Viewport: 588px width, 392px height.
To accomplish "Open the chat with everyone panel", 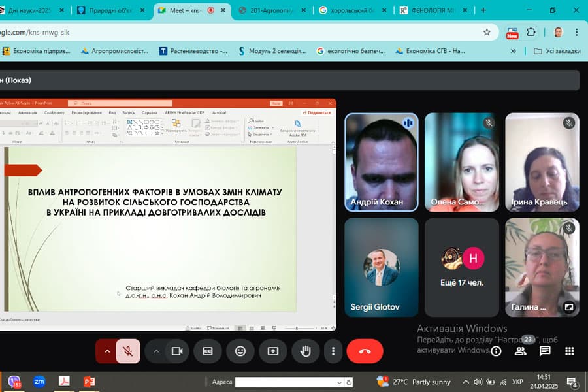I will coord(545,351).
